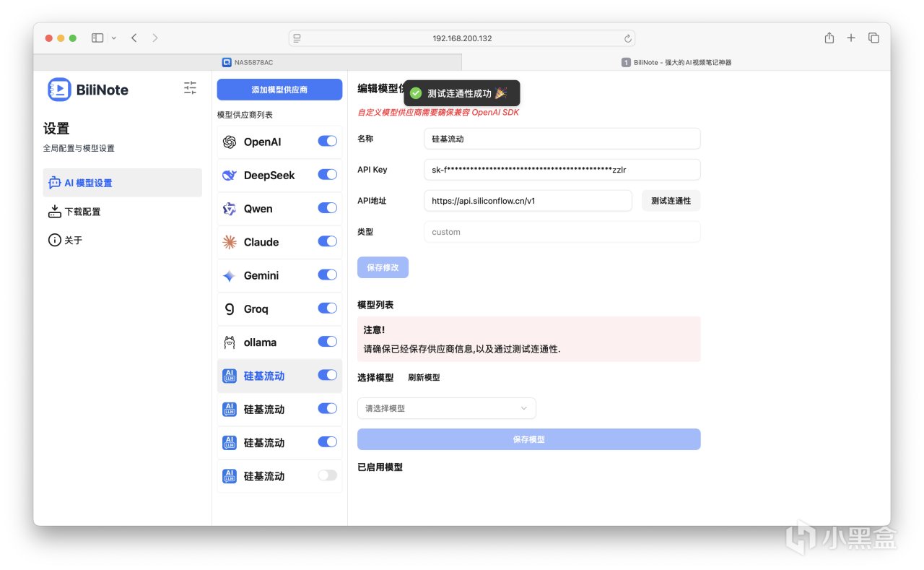Expand the Safari sidebar menu chevron
The height and width of the screenshot is (570, 924).
(x=114, y=38)
